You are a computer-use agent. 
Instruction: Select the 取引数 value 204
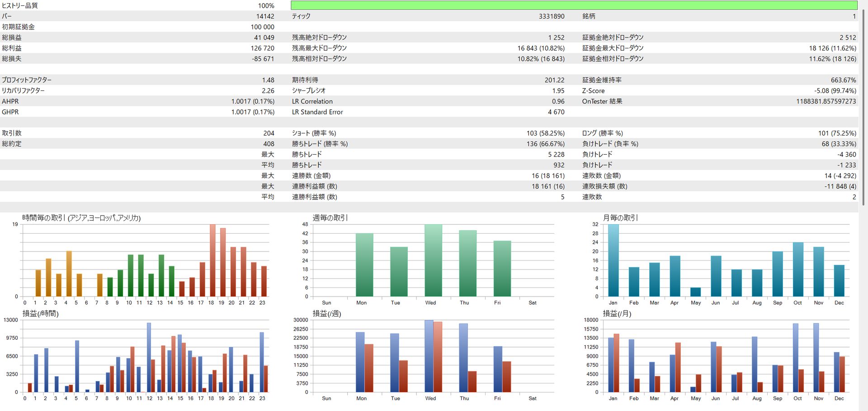tap(269, 133)
